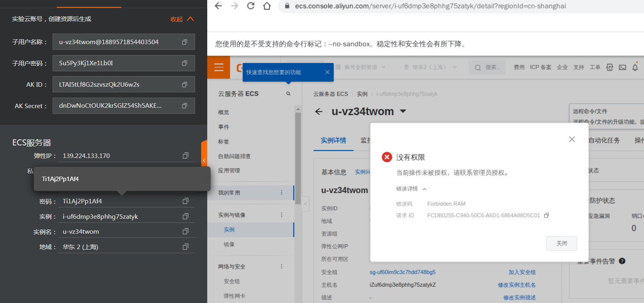Open 事件 in the ECS sidebar
The width and height of the screenshot is (644, 303).
tap(223, 127)
